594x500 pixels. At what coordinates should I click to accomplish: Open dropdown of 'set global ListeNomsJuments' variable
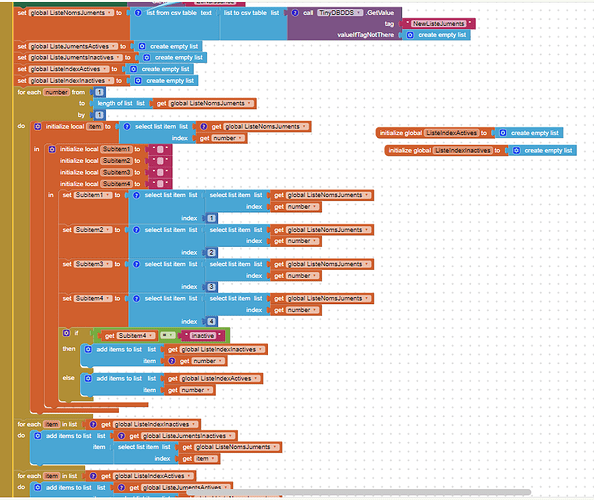tap(110, 13)
